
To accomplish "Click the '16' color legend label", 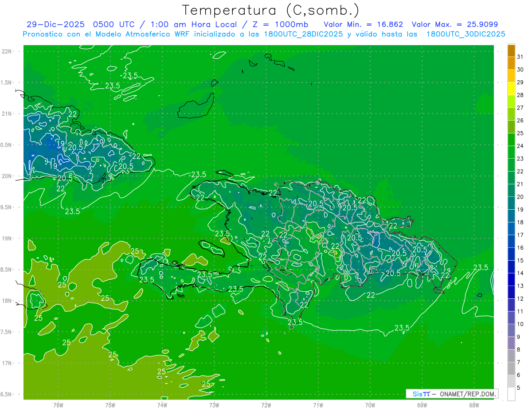I will click(x=520, y=248).
